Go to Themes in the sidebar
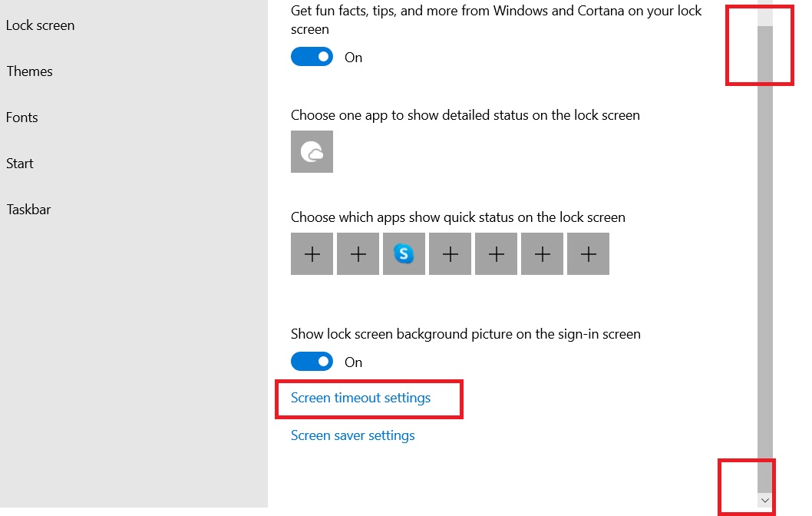 pos(29,71)
